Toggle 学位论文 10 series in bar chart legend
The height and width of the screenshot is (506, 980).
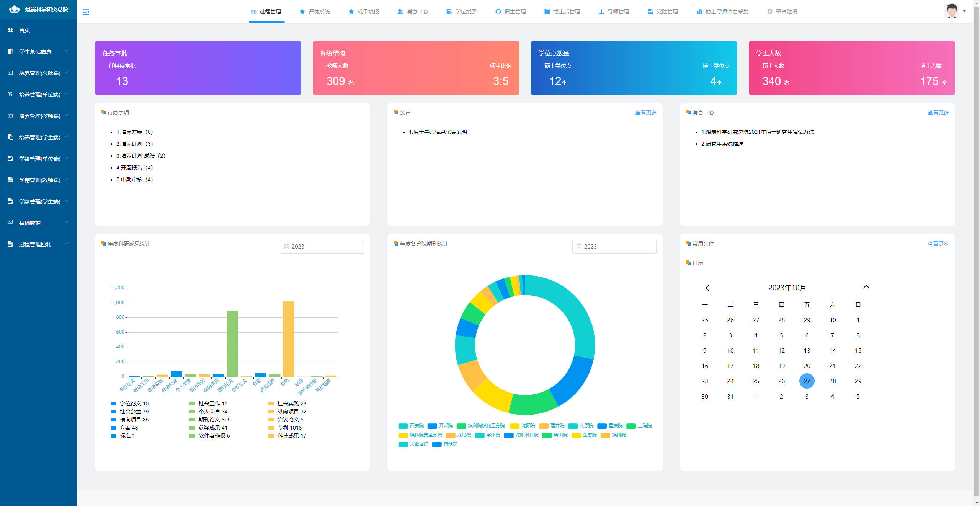tap(129, 403)
